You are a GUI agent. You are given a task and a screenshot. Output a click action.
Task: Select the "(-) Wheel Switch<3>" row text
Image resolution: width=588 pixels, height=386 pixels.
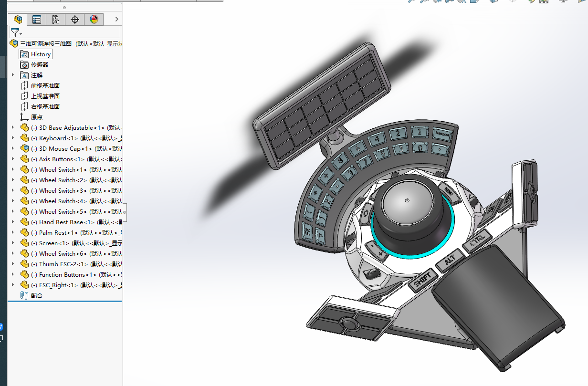(x=59, y=191)
